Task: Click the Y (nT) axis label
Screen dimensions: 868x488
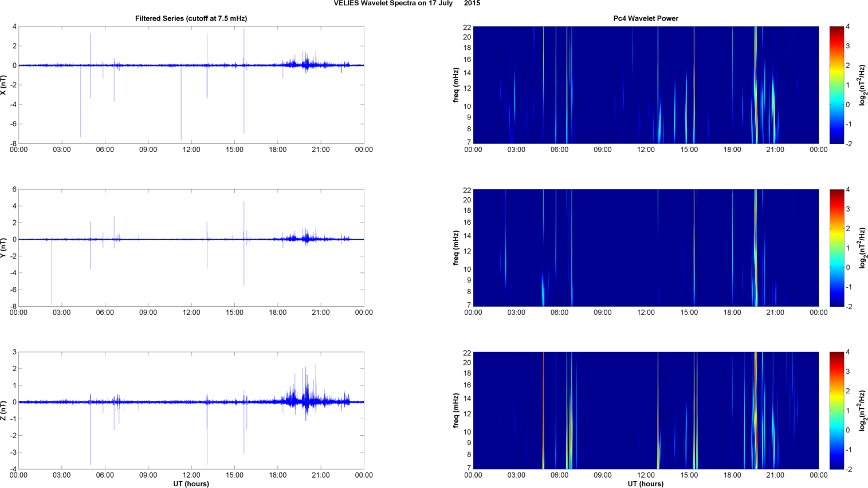Action: 3,248
